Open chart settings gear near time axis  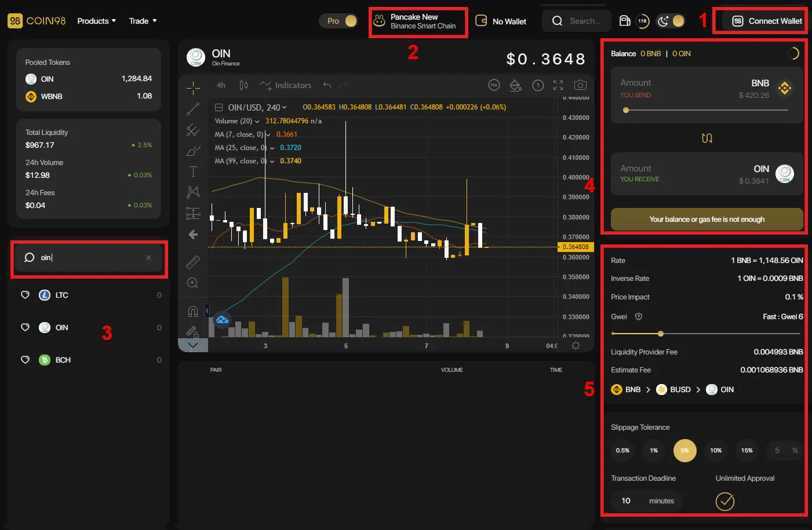(x=576, y=345)
